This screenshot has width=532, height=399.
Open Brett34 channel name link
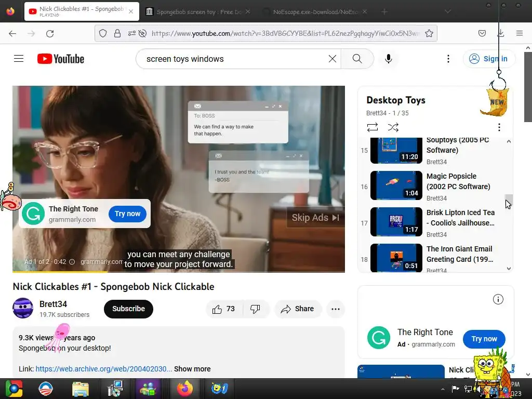pyautogui.click(x=53, y=304)
